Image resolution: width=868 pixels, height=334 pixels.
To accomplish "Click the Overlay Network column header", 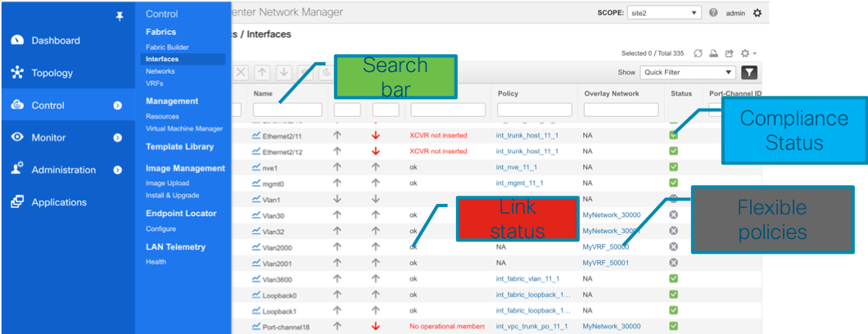I will [x=612, y=93].
